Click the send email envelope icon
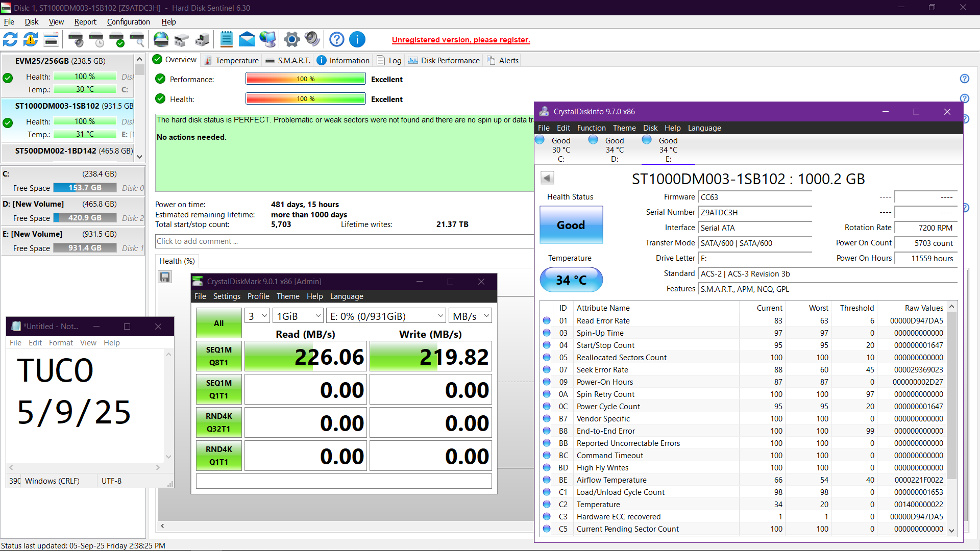Screen dimensions: 980x551 [247, 39]
